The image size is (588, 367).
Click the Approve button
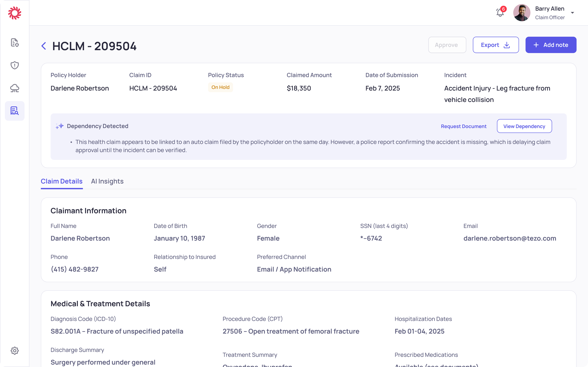[x=447, y=45]
